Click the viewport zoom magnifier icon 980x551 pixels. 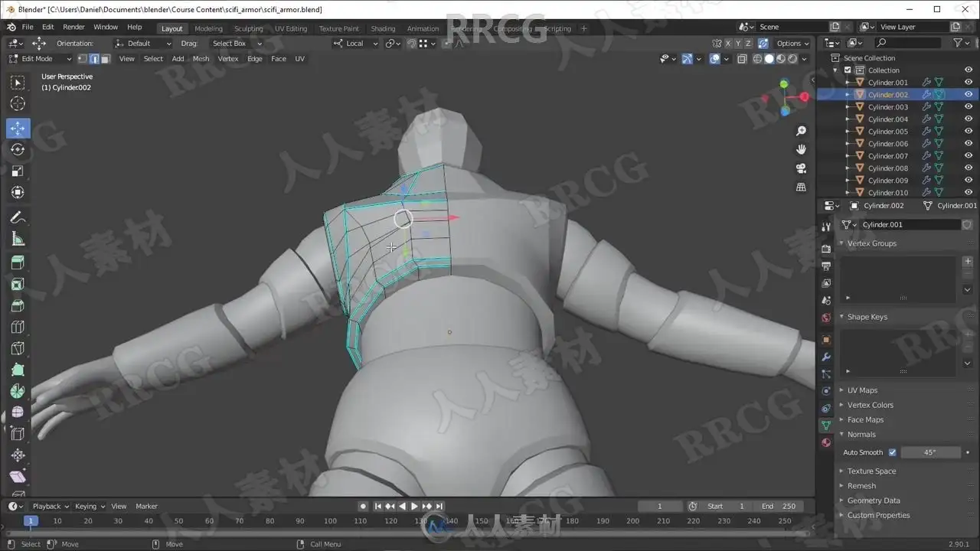pyautogui.click(x=802, y=132)
